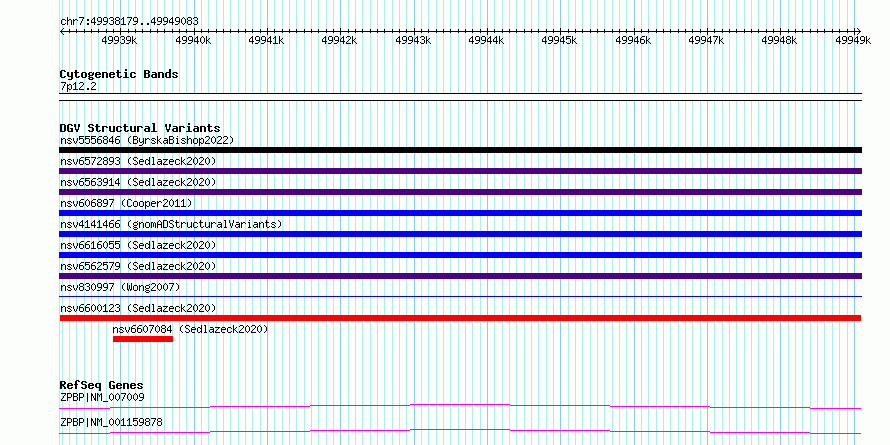Open the ZPBP|NM_001159878 gene label
The image size is (890, 445).
coord(111,422)
